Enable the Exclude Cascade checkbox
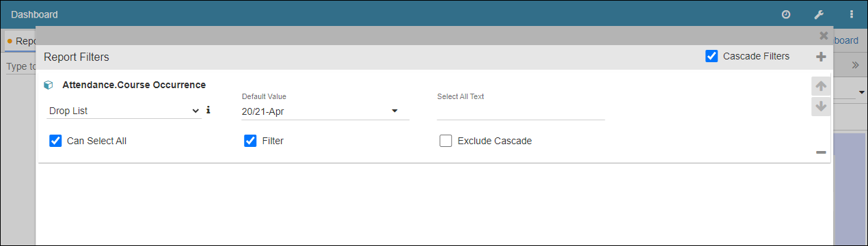 point(446,141)
